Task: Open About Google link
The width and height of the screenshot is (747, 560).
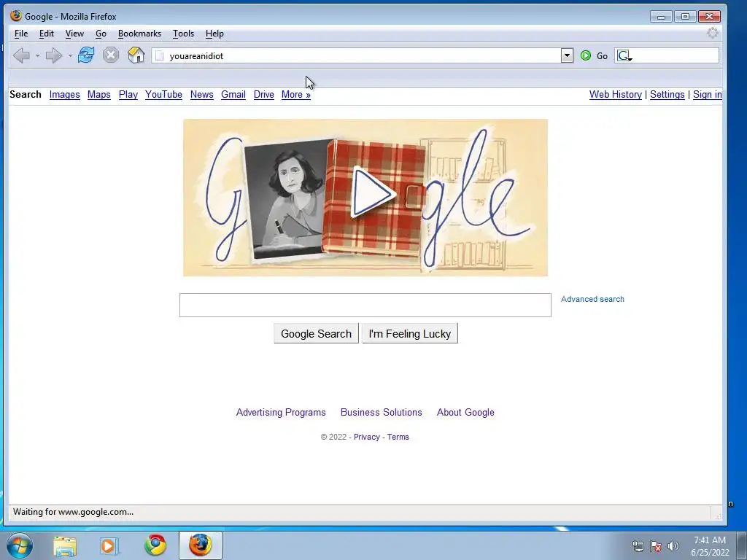Action: (x=465, y=413)
